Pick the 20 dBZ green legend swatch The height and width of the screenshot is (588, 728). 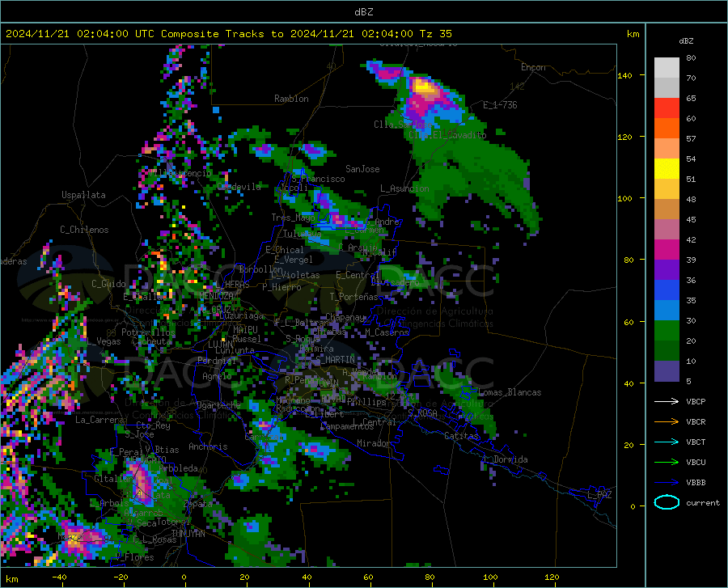pos(667,331)
